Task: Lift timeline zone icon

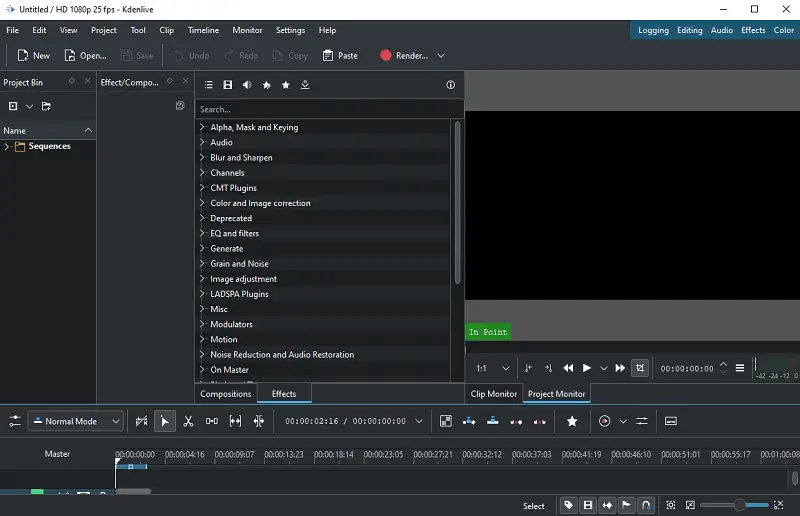Action: click(x=539, y=422)
